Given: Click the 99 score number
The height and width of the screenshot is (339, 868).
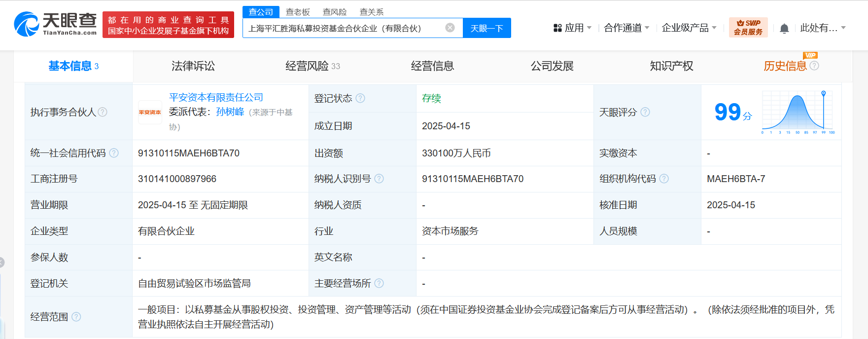Looking at the screenshot, I should (x=728, y=112).
